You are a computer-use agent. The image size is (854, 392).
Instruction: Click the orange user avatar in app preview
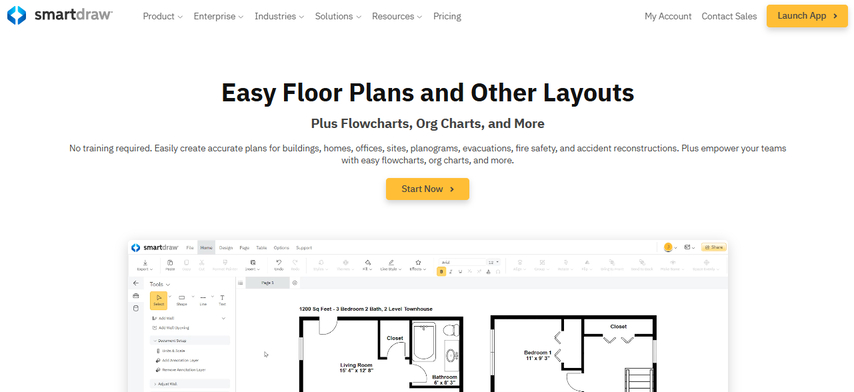668,247
